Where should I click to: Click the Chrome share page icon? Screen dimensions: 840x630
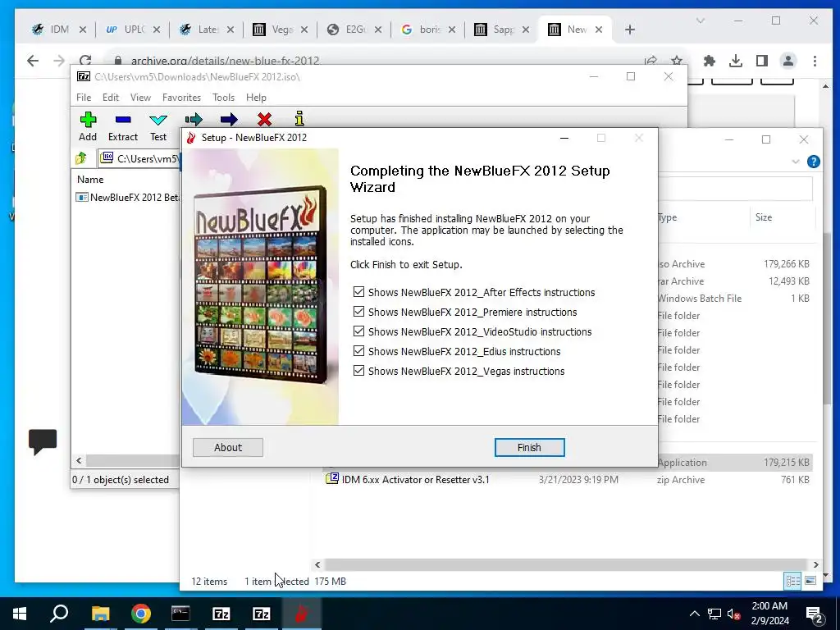click(x=651, y=61)
